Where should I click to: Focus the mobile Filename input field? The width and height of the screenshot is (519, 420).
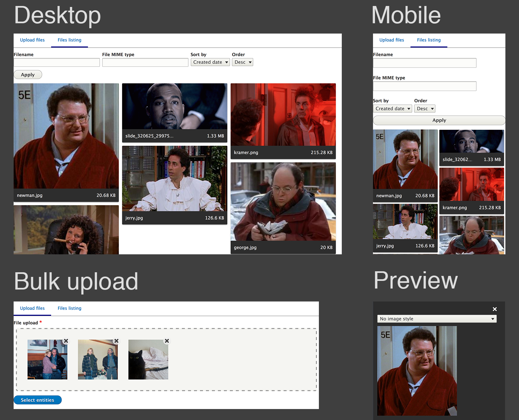tap(425, 63)
